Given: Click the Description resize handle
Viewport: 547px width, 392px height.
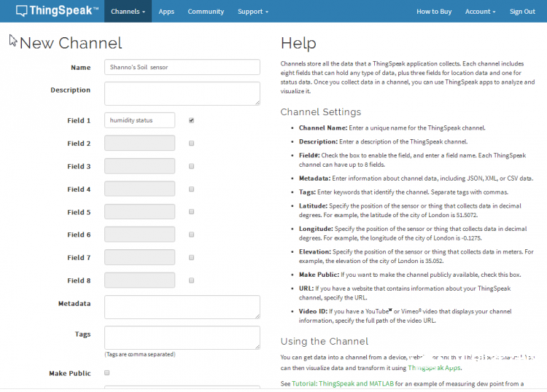Looking at the screenshot, I should point(257,103).
